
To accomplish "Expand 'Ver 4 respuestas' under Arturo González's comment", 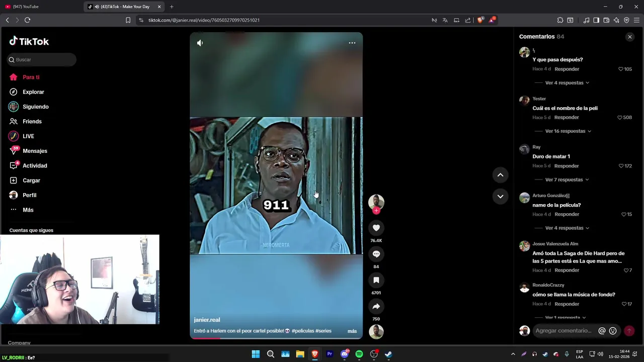I will click(x=567, y=228).
